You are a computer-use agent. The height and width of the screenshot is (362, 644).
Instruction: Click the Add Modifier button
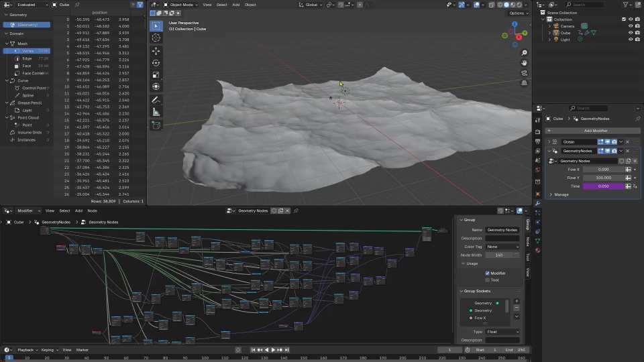(592, 131)
